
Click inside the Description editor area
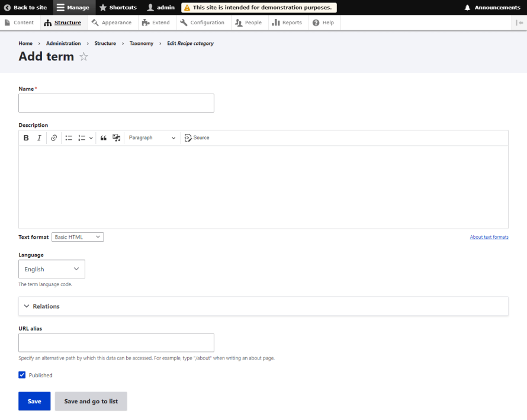pos(263,187)
